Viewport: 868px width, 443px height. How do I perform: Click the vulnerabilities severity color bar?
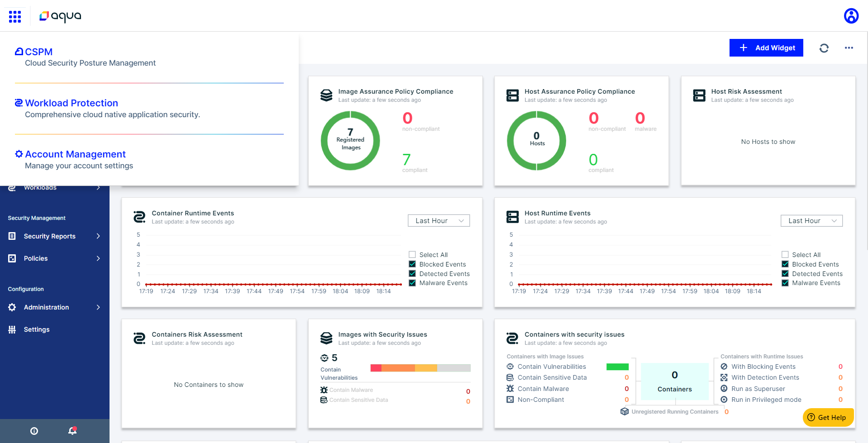[x=420, y=368]
